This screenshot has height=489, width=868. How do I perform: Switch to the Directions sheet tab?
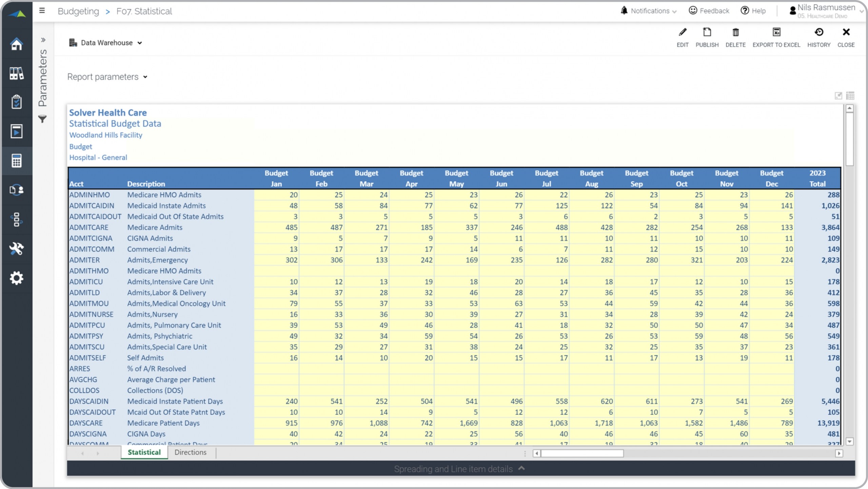pyautogui.click(x=190, y=452)
